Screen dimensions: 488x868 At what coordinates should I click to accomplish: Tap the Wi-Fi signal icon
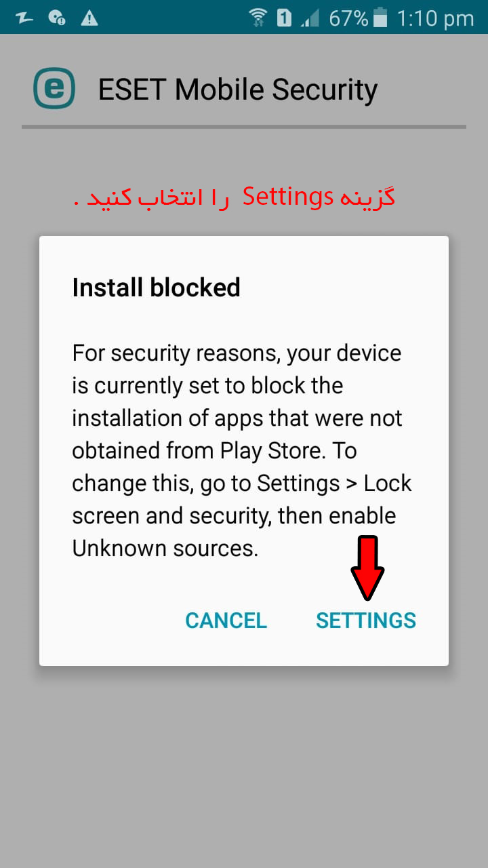(x=258, y=18)
